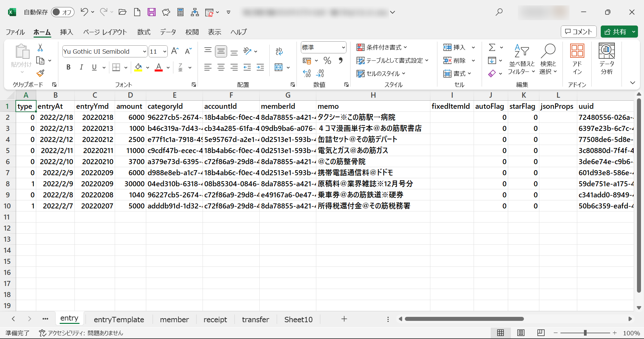
Task: Expand Cell Styles (セルのスタイル) menu
Action: pyautogui.click(x=381, y=74)
